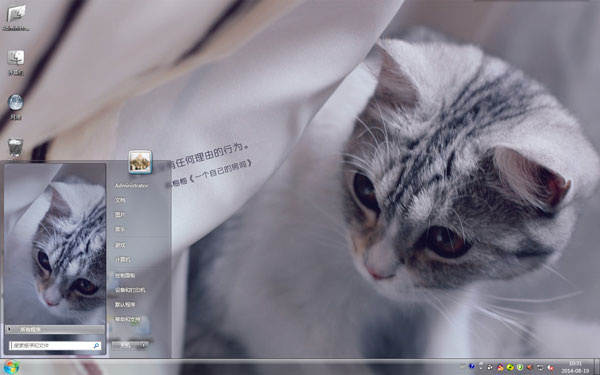Open Music (音乐) from Start menu
This screenshot has width=600, height=375.
pos(120,230)
